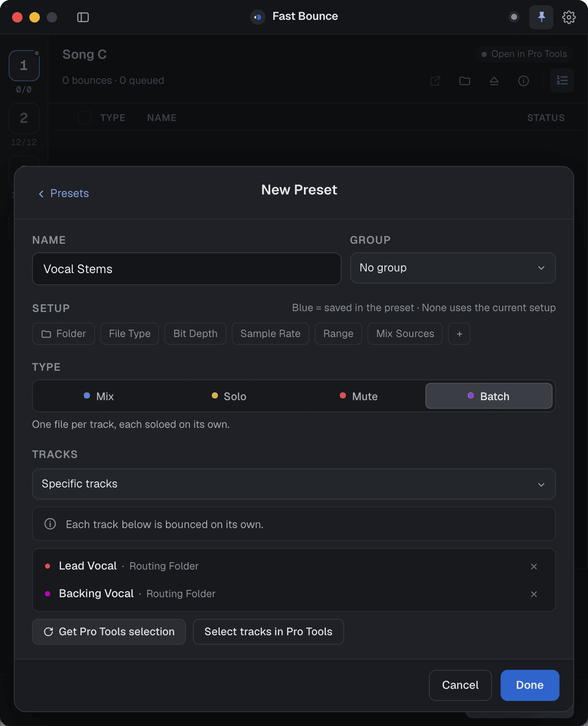Show session info via the info icon
The width and height of the screenshot is (588, 726).
pos(524,81)
